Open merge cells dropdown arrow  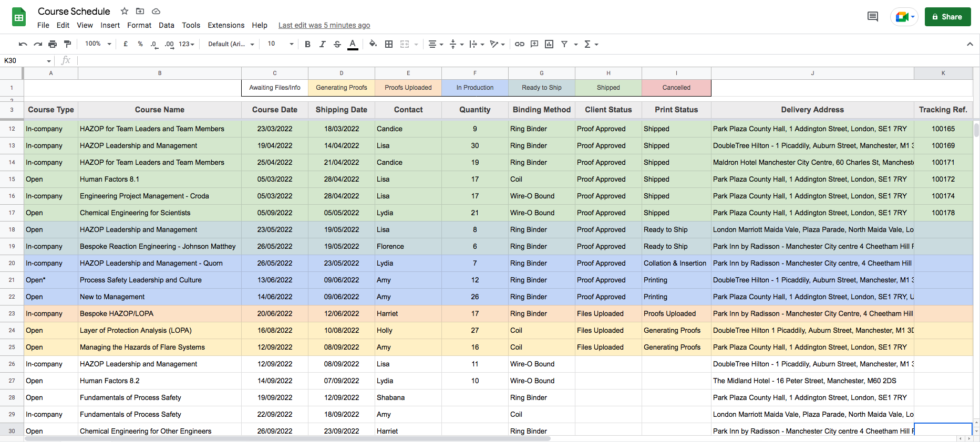point(416,45)
